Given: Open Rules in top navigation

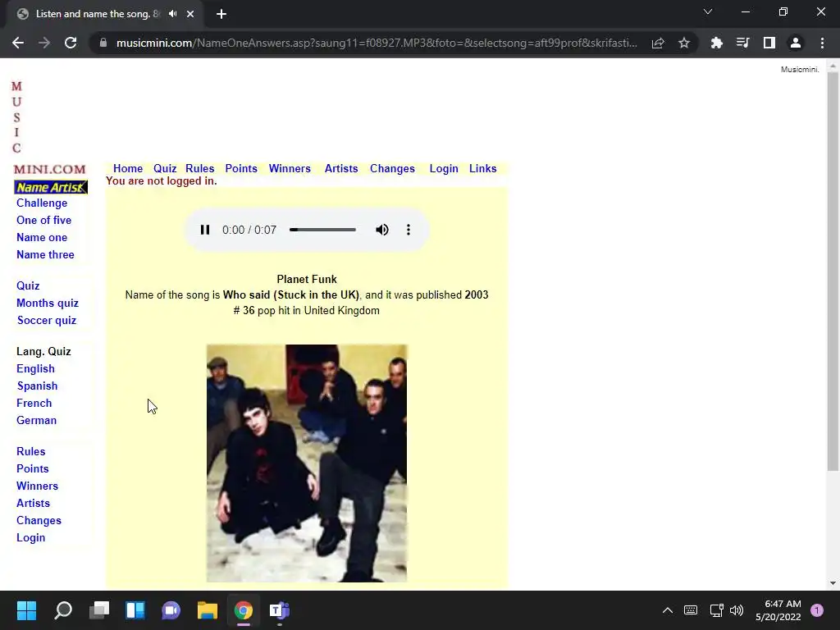Looking at the screenshot, I should (x=200, y=168).
